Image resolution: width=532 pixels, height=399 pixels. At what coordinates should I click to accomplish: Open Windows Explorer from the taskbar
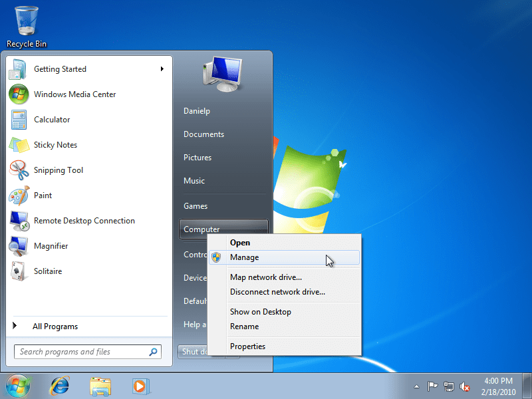tap(100, 385)
